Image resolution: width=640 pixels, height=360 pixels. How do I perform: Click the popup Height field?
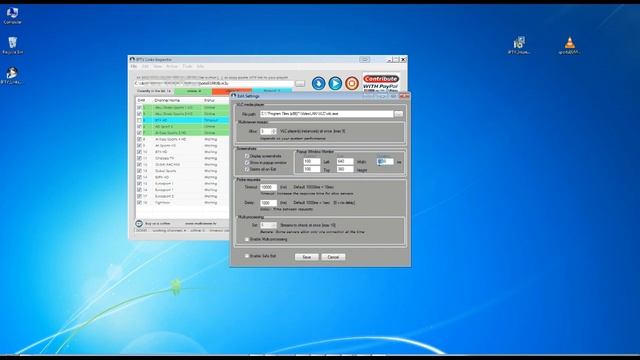pyautogui.click(x=344, y=169)
